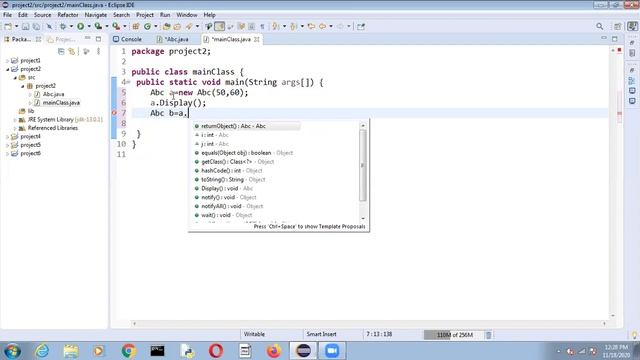Minimize the Package Explorer panel
The width and height of the screenshot is (640, 360).
click(87, 39)
